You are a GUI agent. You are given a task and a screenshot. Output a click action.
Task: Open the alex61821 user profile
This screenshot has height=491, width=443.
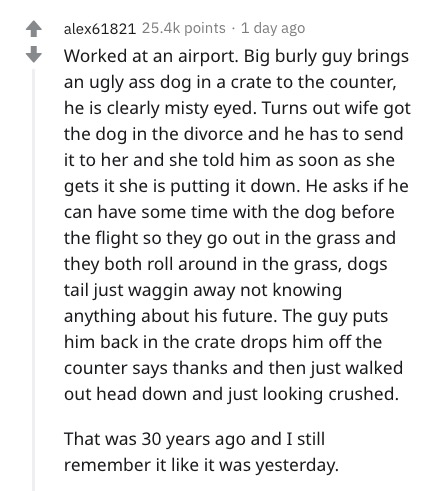click(100, 29)
